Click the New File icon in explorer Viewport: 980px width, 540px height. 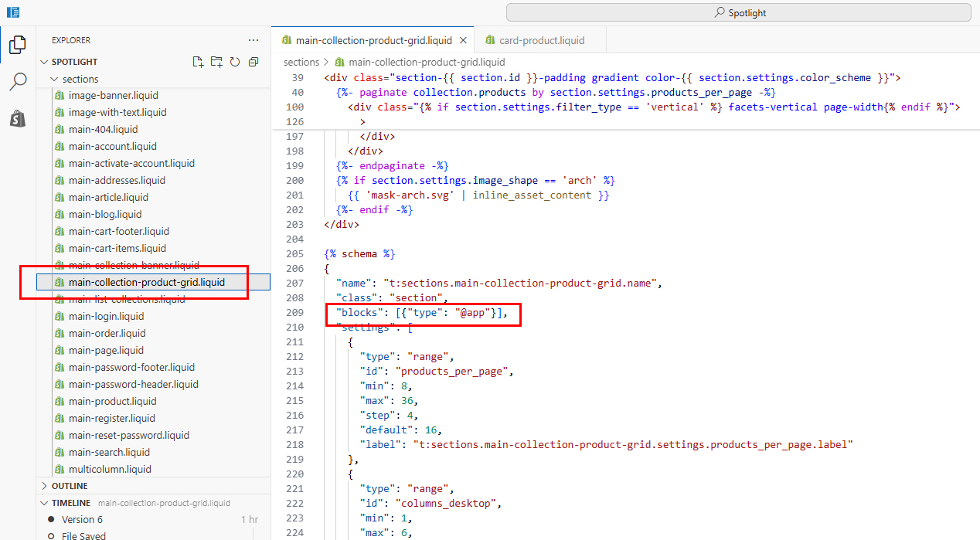point(198,62)
